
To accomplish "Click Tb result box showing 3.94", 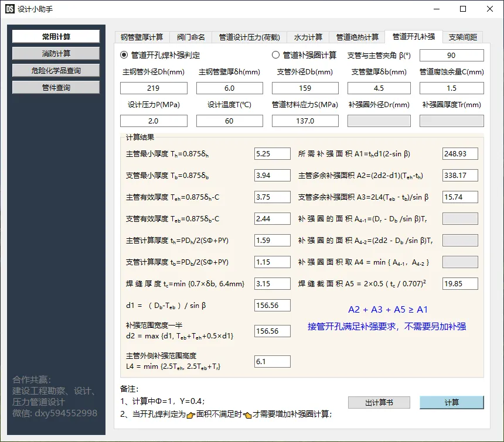I will coord(273,175).
